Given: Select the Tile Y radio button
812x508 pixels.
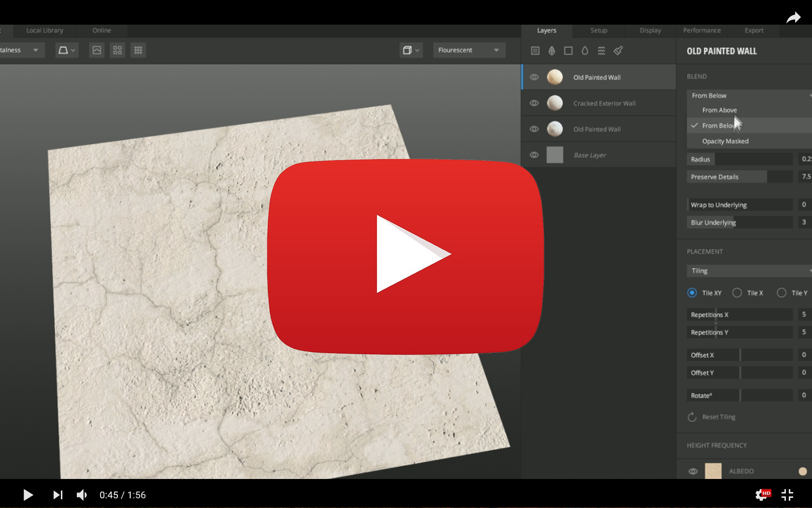Looking at the screenshot, I should [782, 293].
